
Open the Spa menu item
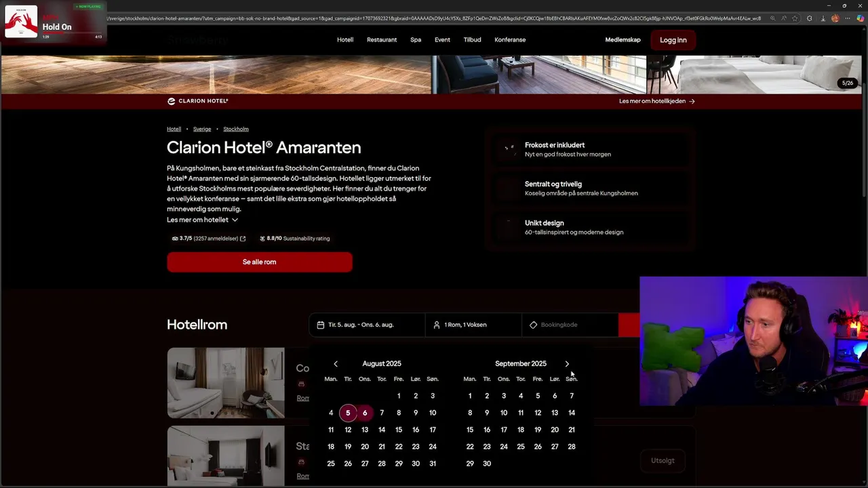point(416,40)
